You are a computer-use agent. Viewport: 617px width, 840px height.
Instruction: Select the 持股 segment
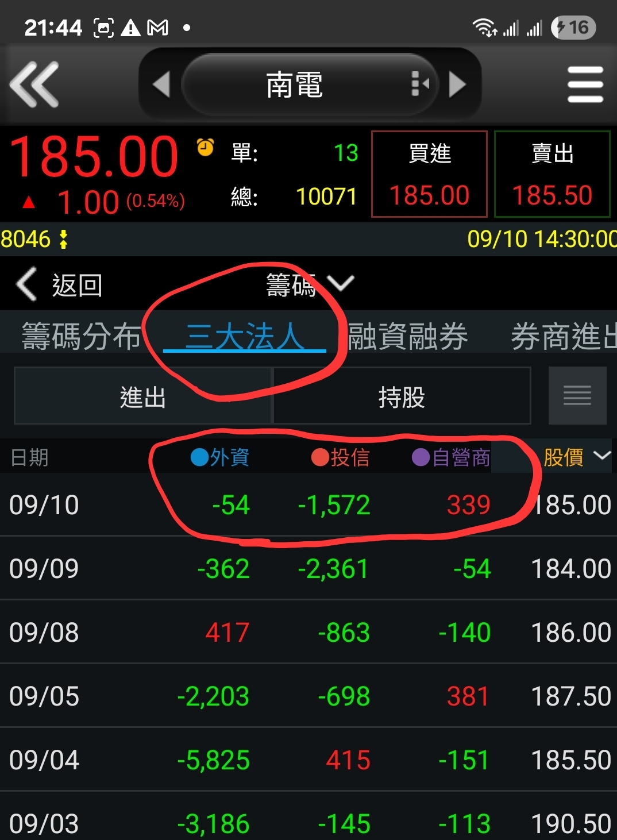[x=402, y=396]
